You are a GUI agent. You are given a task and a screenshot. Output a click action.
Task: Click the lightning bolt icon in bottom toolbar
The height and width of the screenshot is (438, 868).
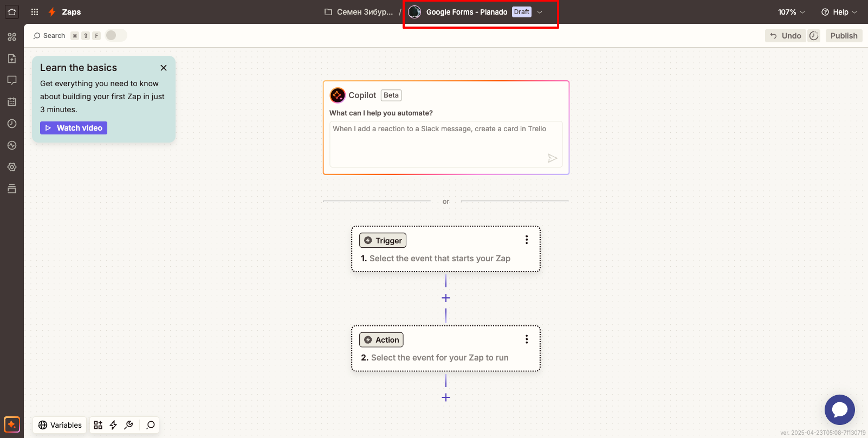[113, 425]
